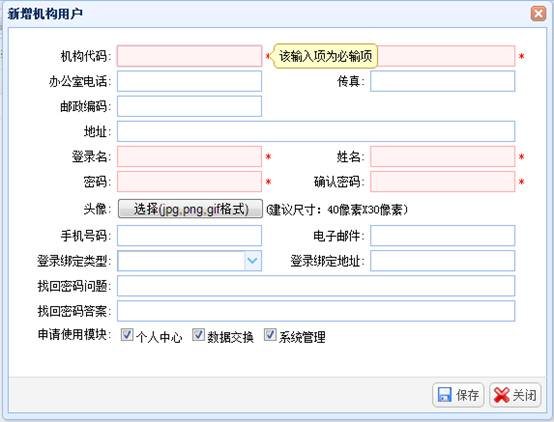554x422 pixels.
Task: Click the 传真 fax input field
Action: click(x=442, y=81)
